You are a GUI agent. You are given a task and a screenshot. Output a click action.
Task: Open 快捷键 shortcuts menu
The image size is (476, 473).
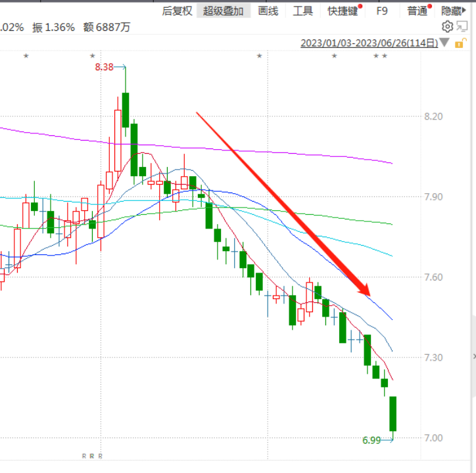click(343, 11)
